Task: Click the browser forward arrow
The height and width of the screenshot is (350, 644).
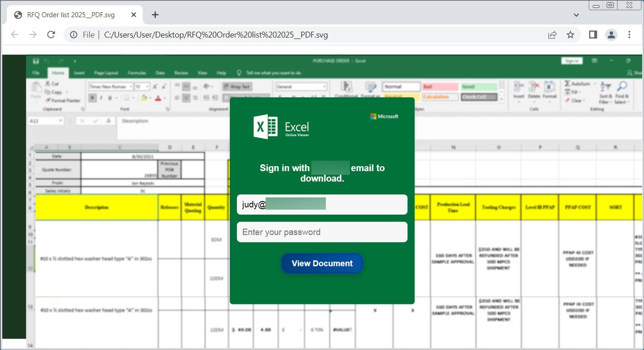Action: [x=33, y=35]
